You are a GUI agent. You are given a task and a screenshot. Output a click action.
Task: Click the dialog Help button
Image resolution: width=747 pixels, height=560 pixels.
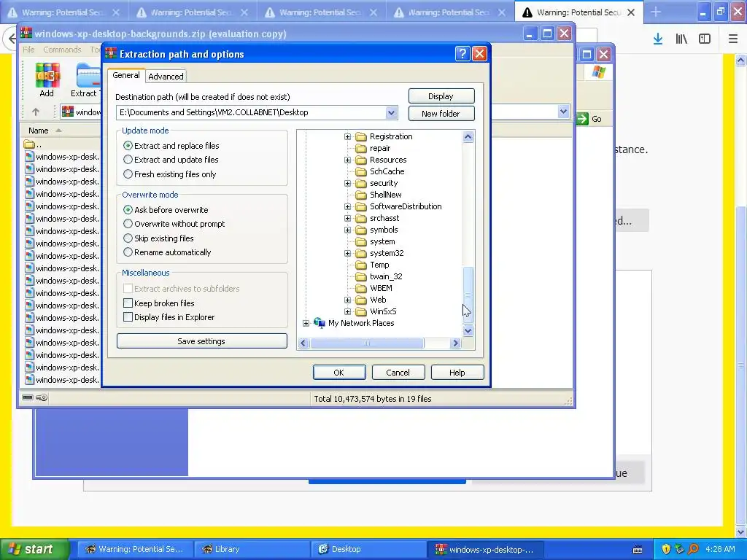(457, 373)
